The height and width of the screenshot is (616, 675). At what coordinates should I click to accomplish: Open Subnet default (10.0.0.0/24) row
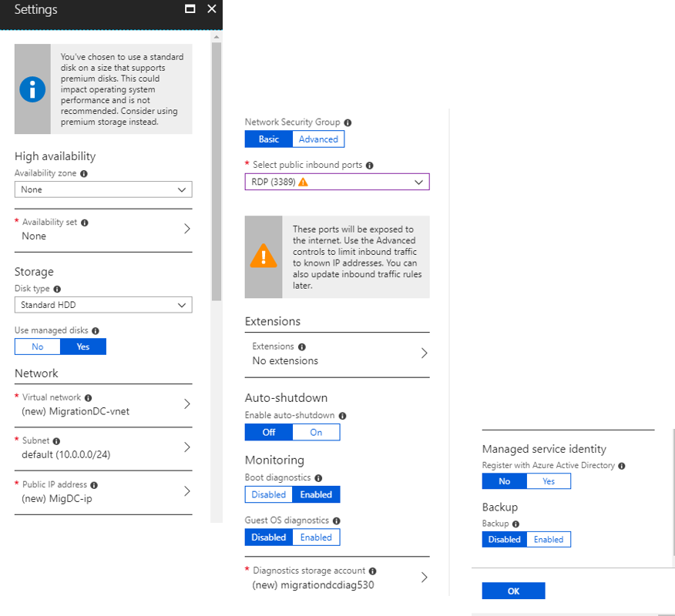coord(103,448)
